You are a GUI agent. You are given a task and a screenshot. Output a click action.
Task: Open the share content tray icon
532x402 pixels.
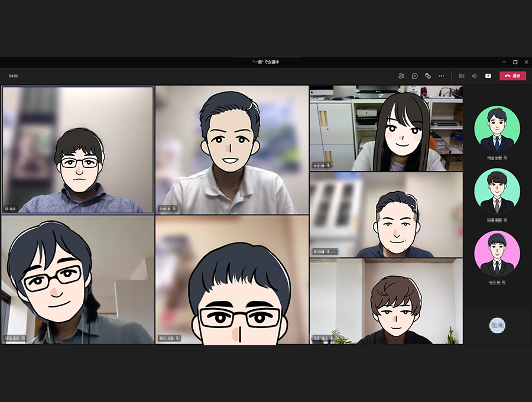coord(488,76)
